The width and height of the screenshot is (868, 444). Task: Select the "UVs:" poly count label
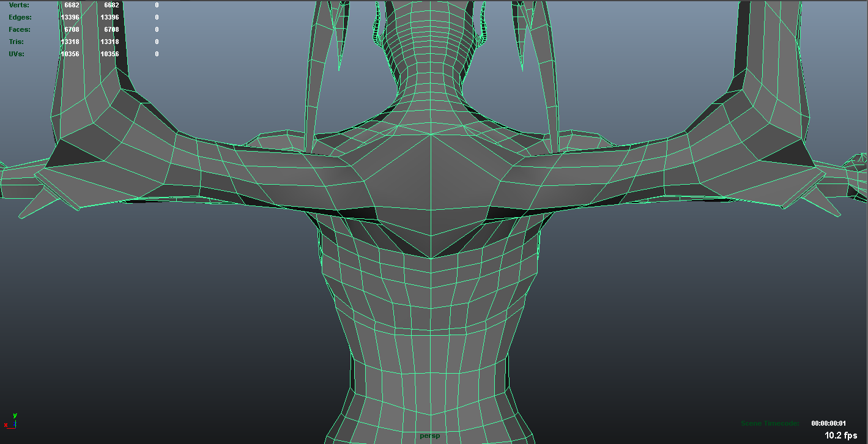point(17,54)
